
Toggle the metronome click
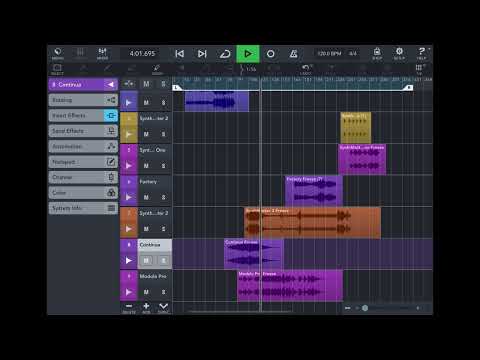tap(294, 54)
